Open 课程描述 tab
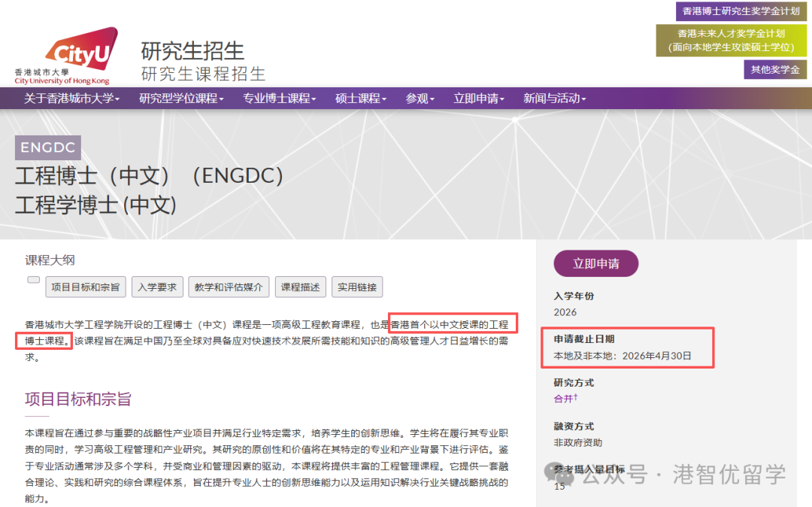Viewport: 812px width, 507px height. click(300, 287)
